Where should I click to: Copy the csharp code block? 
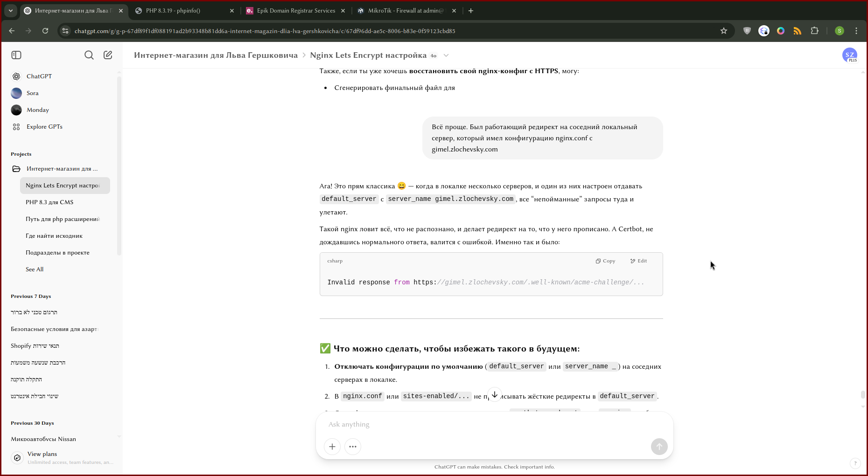click(605, 261)
